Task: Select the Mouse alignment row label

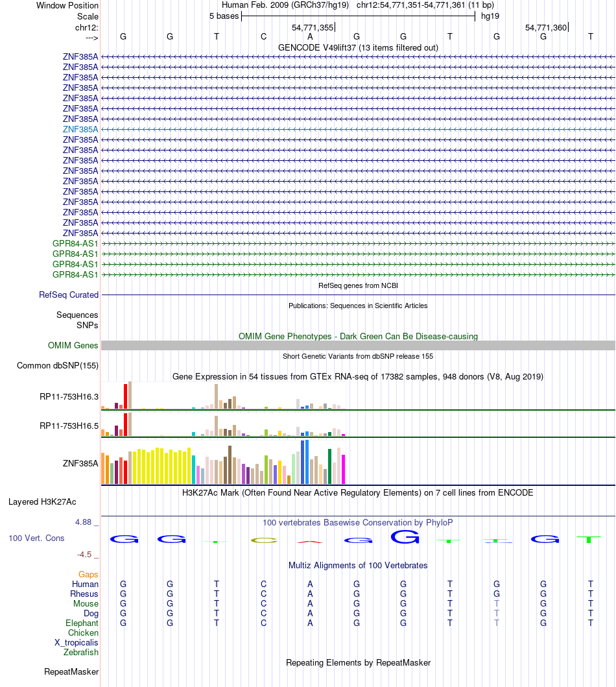Action: pos(86,604)
